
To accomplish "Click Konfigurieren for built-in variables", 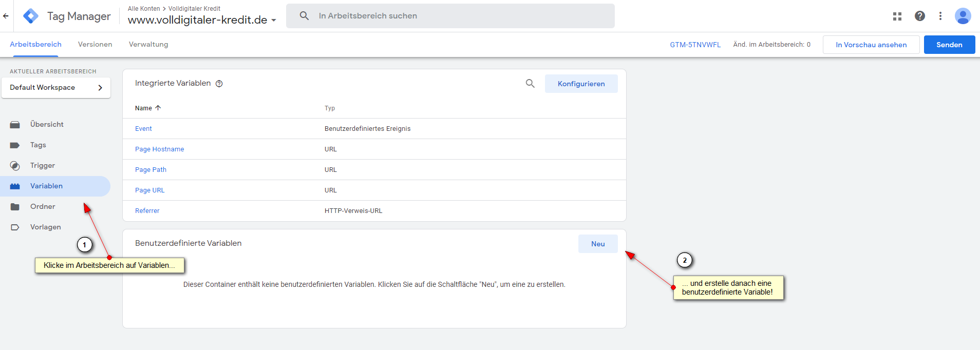I will 581,84.
